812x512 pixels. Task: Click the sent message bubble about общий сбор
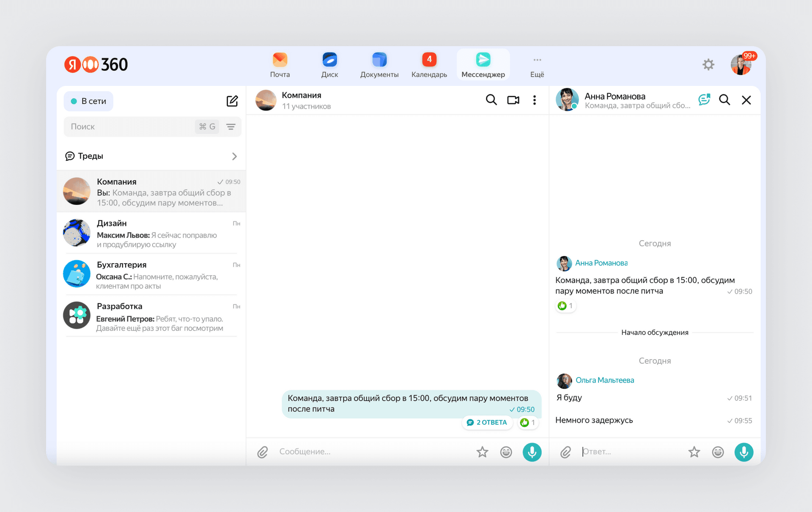coord(411,404)
